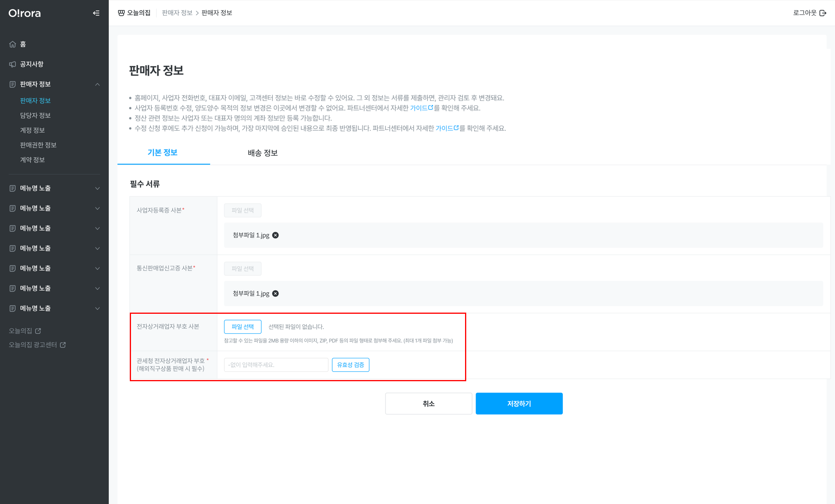Switch to the 배송 정보 tab
Screen dimensions: 835x504
click(263, 153)
